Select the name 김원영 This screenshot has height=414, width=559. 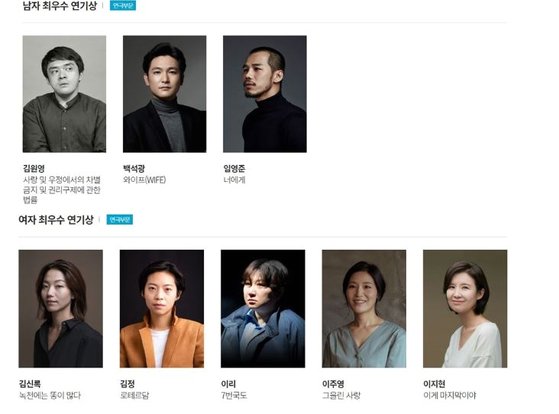point(34,168)
